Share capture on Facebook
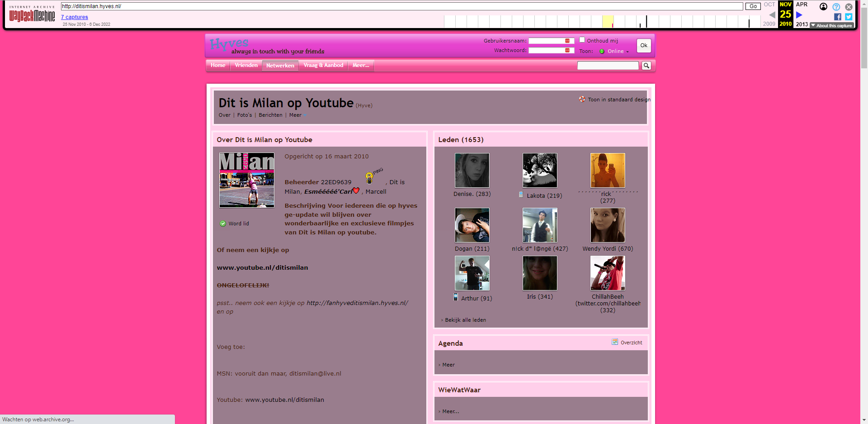The image size is (868, 424). pos(838,17)
